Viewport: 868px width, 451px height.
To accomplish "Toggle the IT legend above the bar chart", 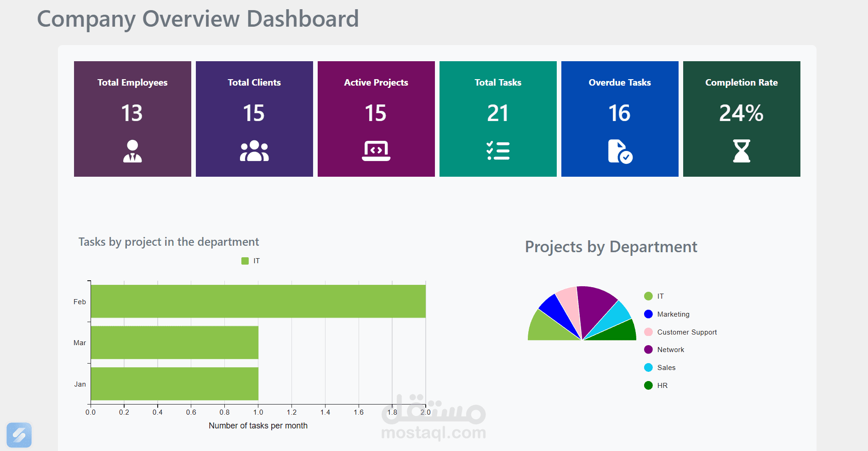I will pyautogui.click(x=250, y=260).
